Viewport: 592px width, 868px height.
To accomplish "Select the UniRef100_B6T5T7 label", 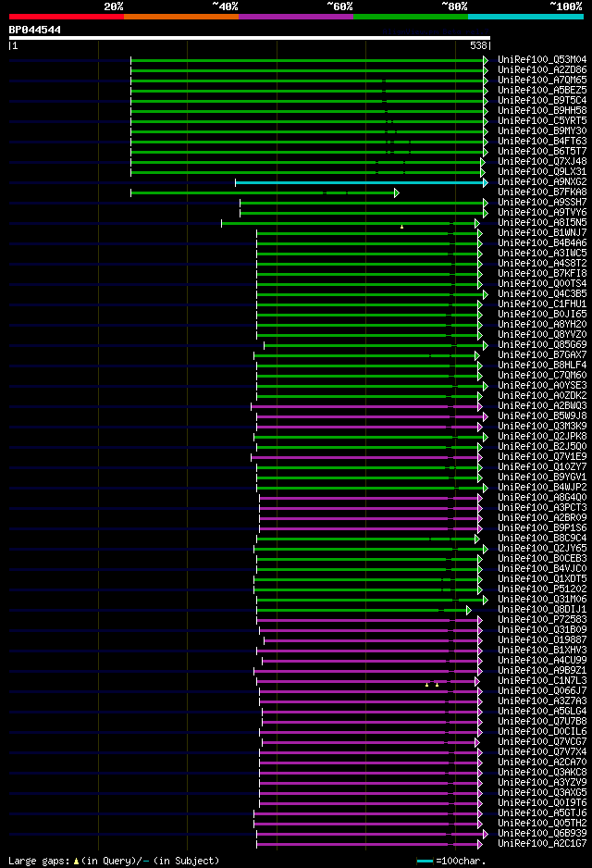I will pos(542,151).
